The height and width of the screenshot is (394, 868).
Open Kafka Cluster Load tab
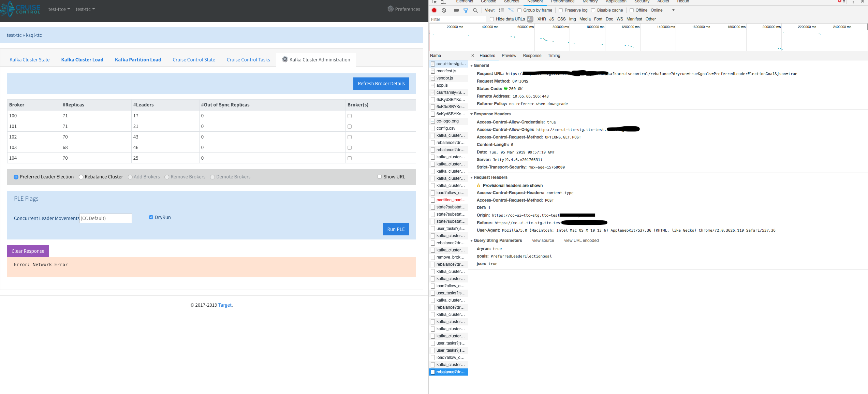82,60
